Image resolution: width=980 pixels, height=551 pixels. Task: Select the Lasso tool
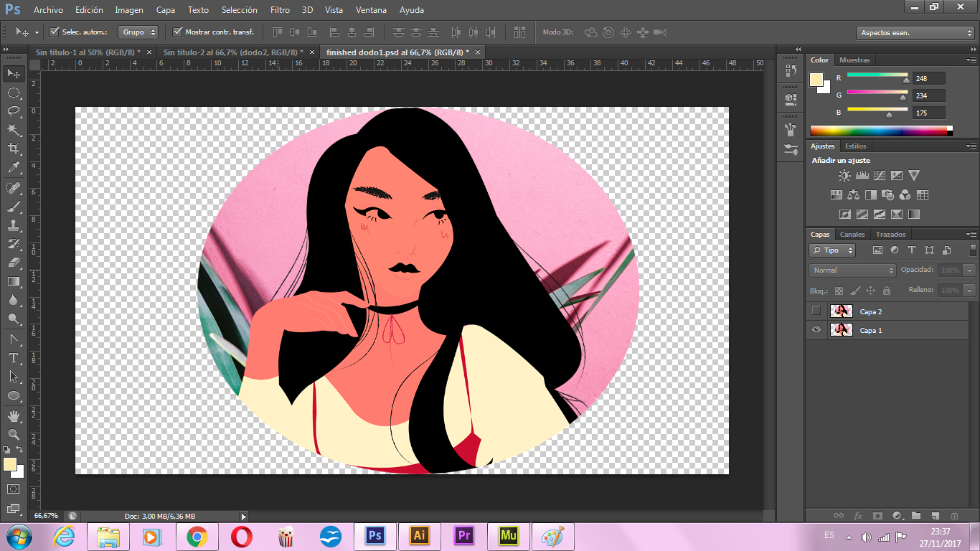click(x=14, y=111)
